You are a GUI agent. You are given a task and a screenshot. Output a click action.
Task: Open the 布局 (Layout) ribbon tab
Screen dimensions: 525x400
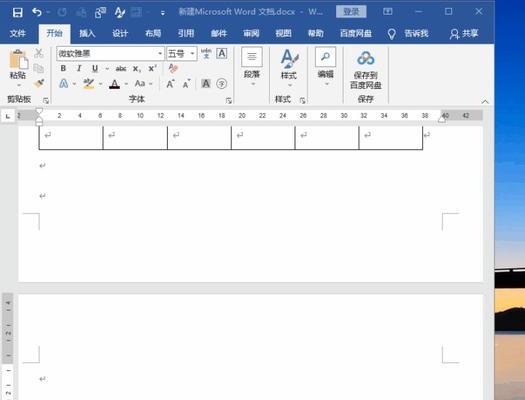click(x=153, y=33)
